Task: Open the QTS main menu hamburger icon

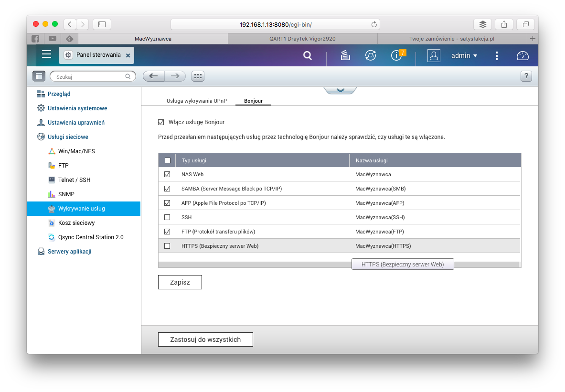Action: (46, 54)
